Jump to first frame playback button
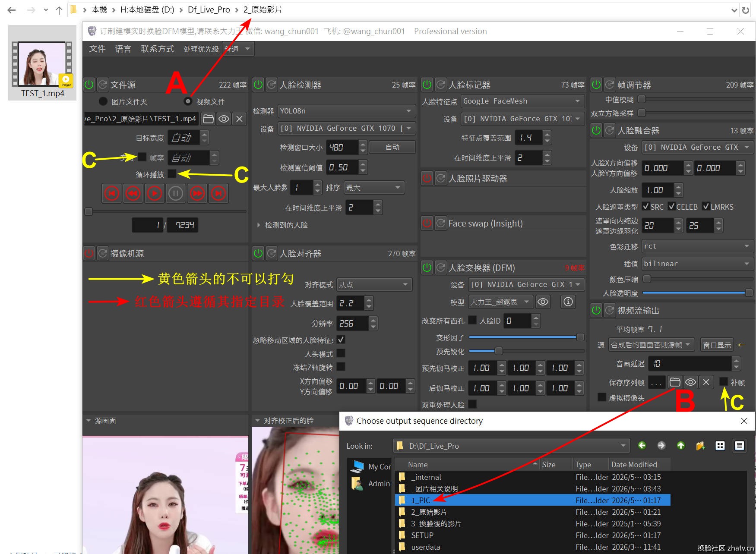The image size is (756, 554). 112,193
